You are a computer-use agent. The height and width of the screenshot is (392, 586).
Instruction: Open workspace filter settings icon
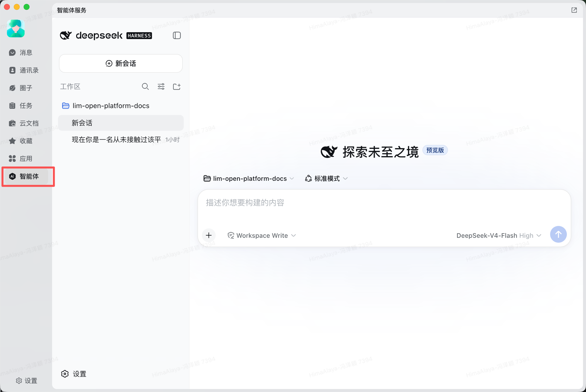pyautogui.click(x=161, y=86)
